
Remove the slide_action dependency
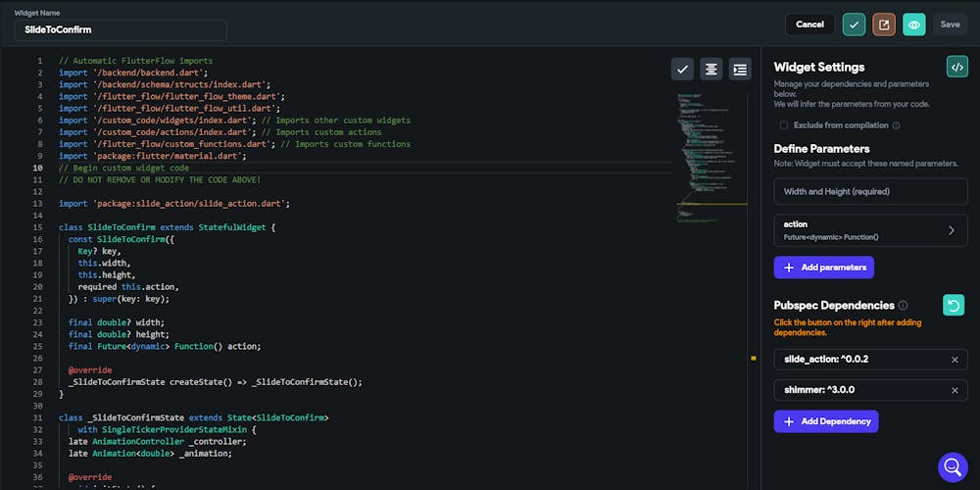[x=955, y=360]
